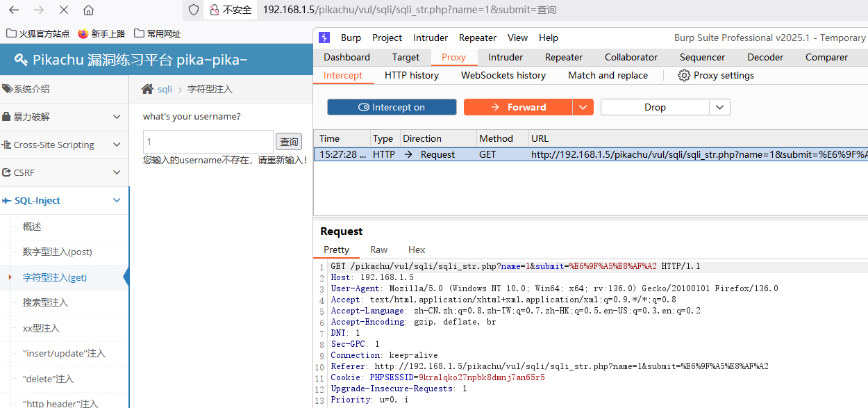Sort intercept table by Time column
Viewport: 868px width, 408px height.
click(342, 138)
